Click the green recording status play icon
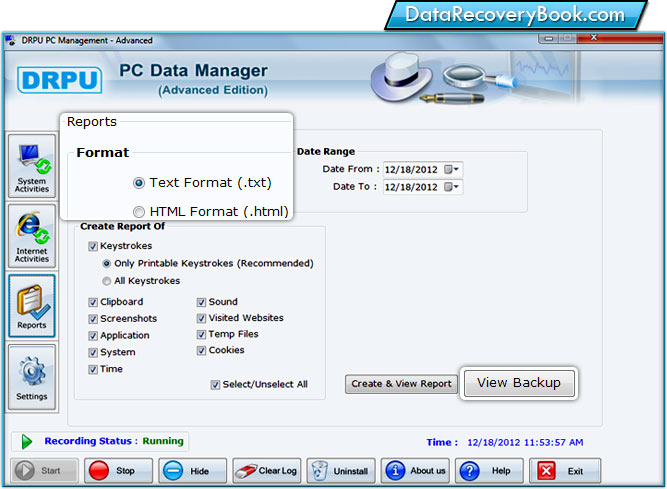The width and height of the screenshot is (667, 489). tap(26, 441)
